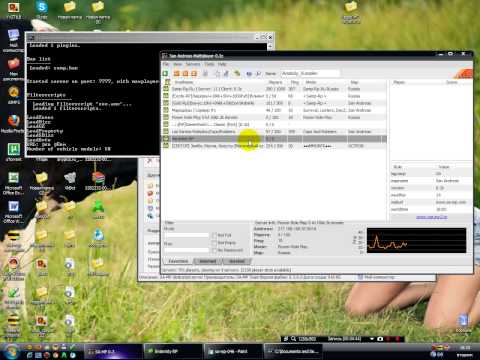Click the grey icon after the orange toolbar icons

pos(206,73)
